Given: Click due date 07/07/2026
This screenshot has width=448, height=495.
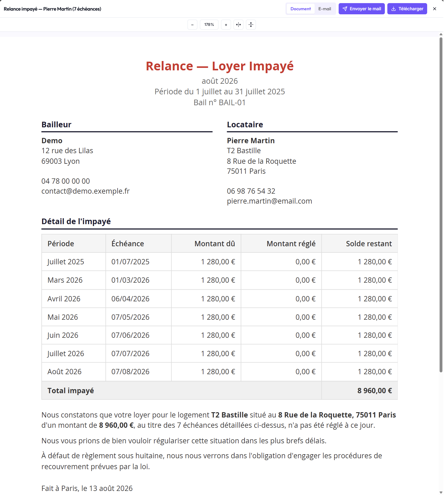Looking at the screenshot, I should click(x=130, y=354).
